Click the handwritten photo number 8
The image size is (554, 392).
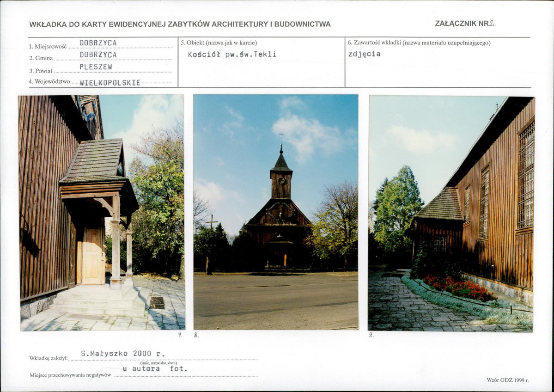(196, 335)
